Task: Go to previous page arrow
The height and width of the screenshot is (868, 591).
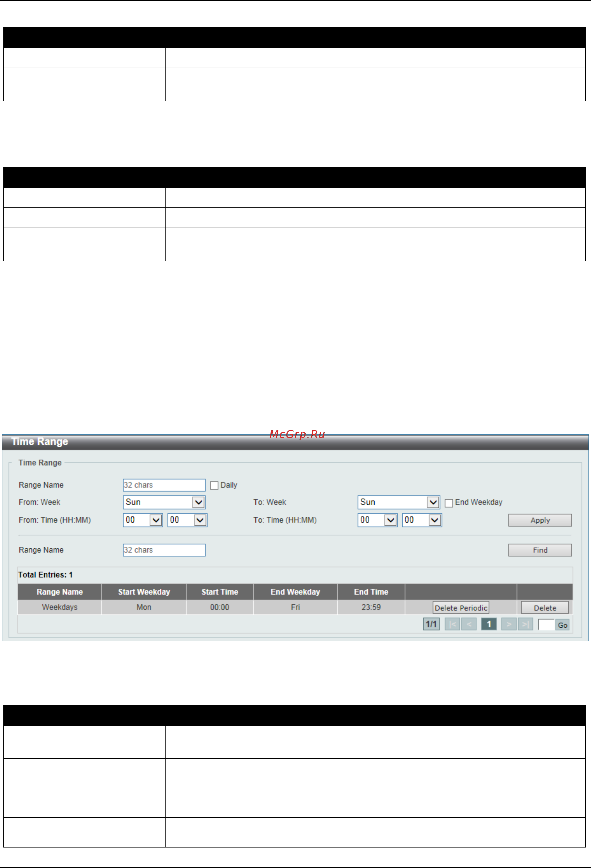Action: coord(469,624)
